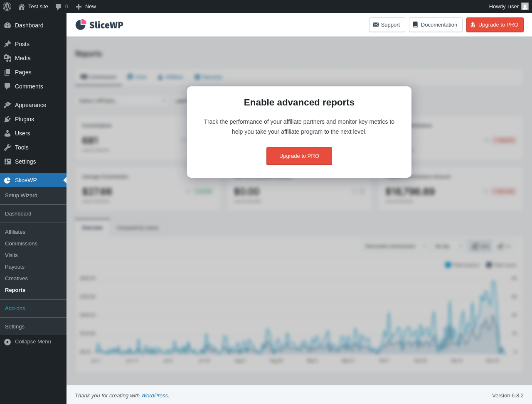Click the Pages icon in sidebar
532x404 pixels.
coord(7,72)
